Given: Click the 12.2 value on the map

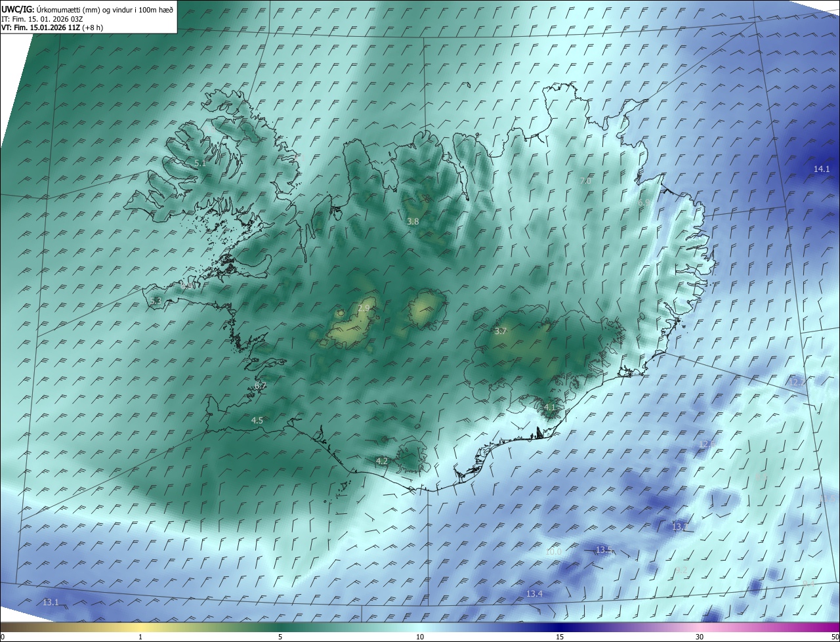Looking at the screenshot, I should point(797,382).
